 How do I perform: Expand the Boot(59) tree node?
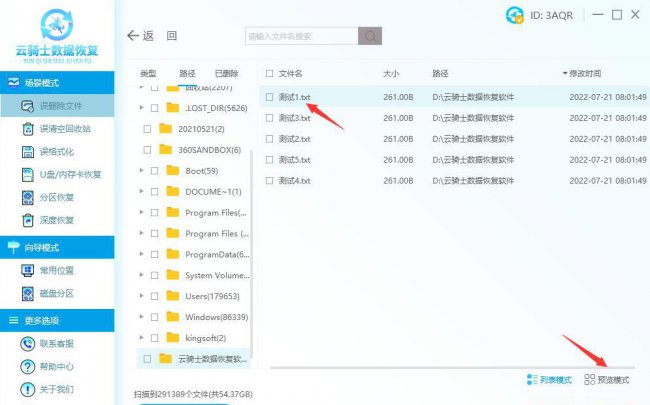click(x=141, y=170)
